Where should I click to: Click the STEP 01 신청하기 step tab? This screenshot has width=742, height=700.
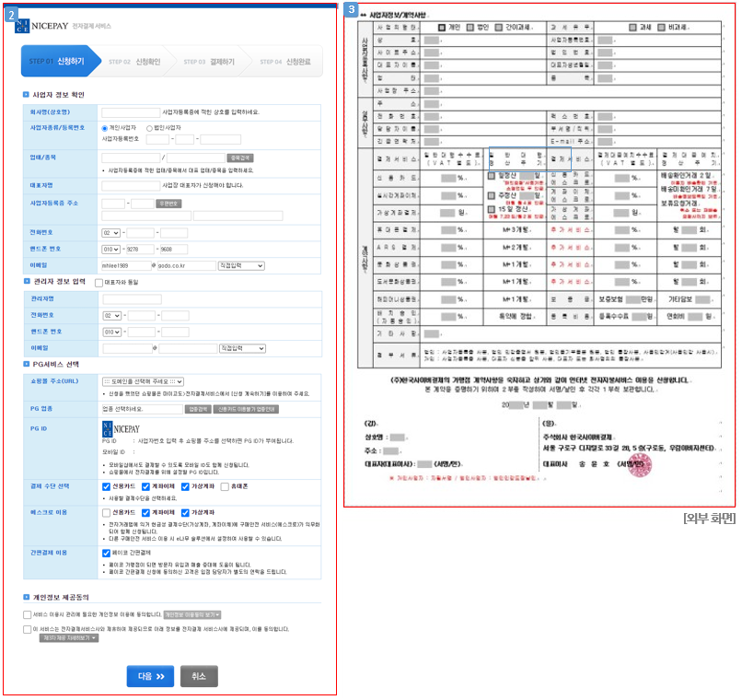coord(61,62)
